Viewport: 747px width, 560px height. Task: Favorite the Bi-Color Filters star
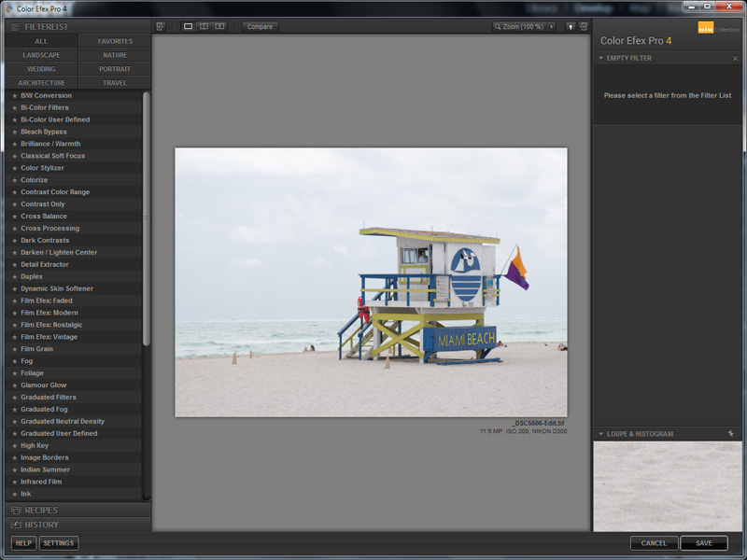(x=15, y=107)
